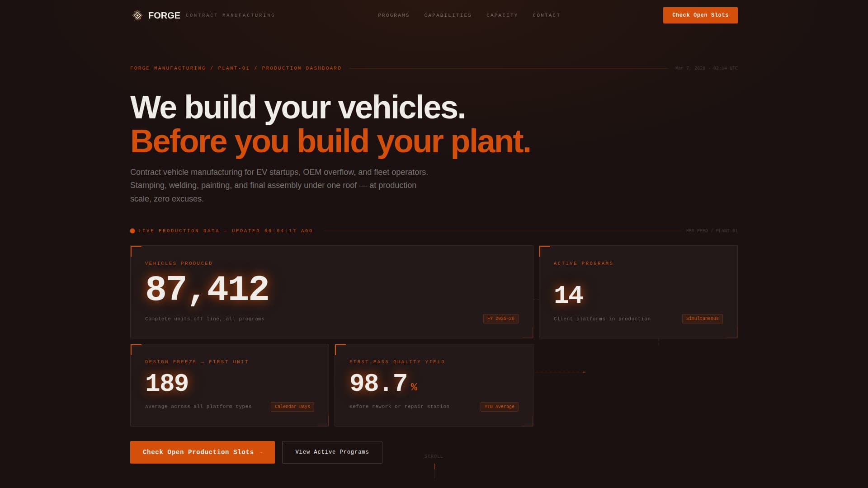Click the FORGE diamond logo icon
The height and width of the screenshot is (488, 868).
point(137,15)
